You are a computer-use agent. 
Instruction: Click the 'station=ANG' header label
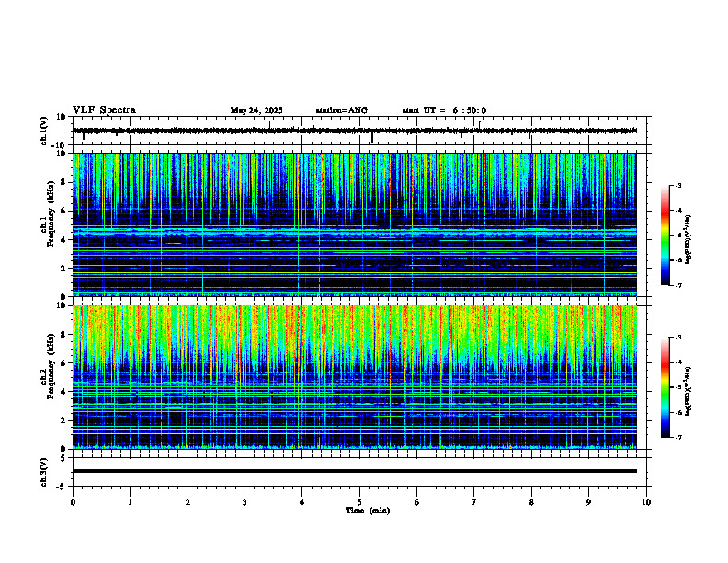[x=342, y=110]
